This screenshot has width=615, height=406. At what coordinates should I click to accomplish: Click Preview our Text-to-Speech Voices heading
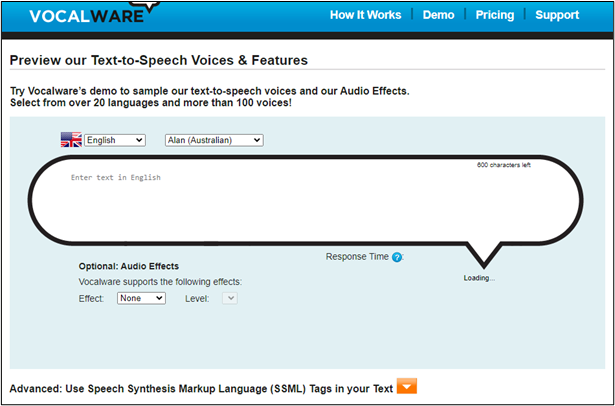(x=158, y=60)
